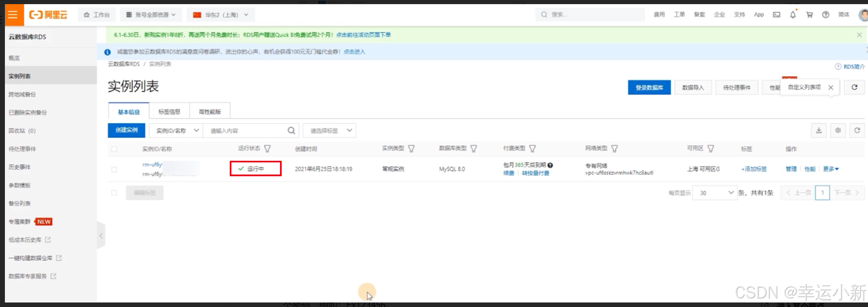Tick checkbox beside 编辑标签 button
The width and height of the screenshot is (868, 307).
[x=114, y=193]
